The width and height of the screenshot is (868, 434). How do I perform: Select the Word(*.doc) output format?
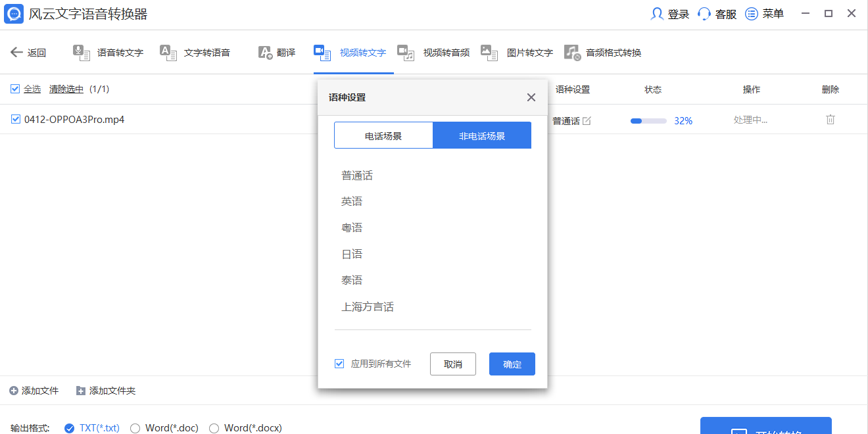[x=135, y=428]
